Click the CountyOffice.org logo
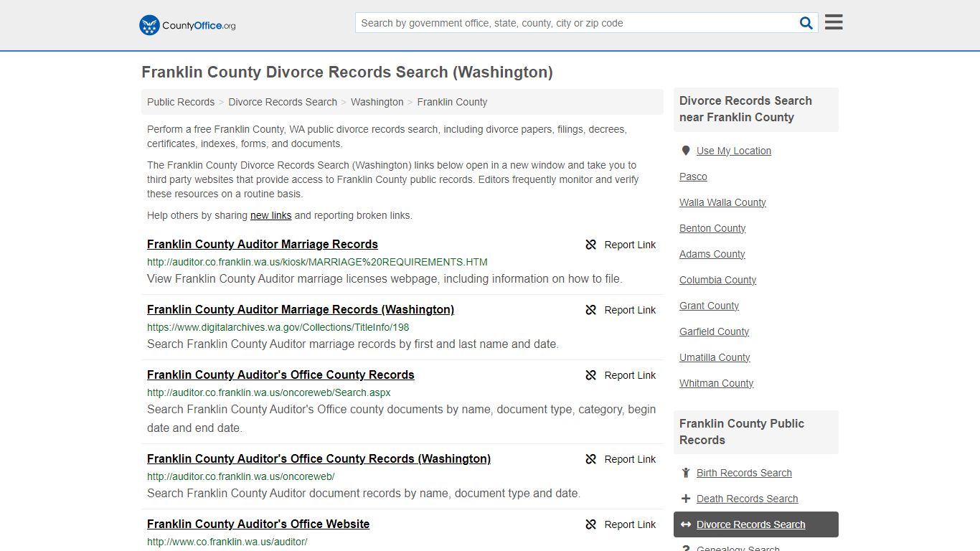This screenshot has height=551, width=980. pos(187,25)
